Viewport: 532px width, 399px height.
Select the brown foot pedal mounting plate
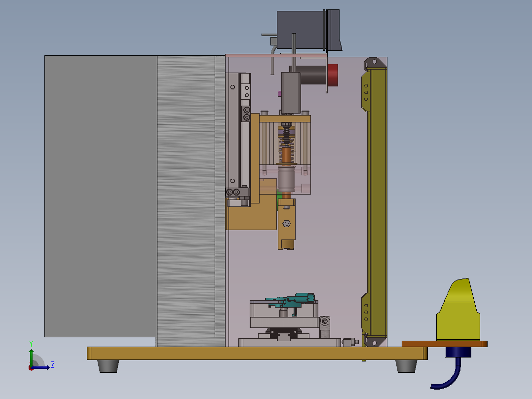coord(445,344)
